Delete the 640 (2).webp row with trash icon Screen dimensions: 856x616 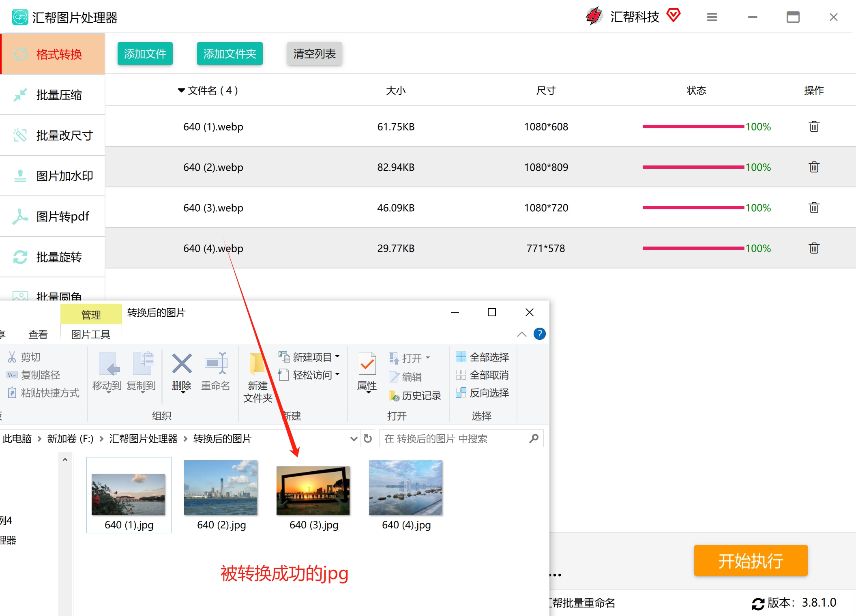(x=814, y=167)
